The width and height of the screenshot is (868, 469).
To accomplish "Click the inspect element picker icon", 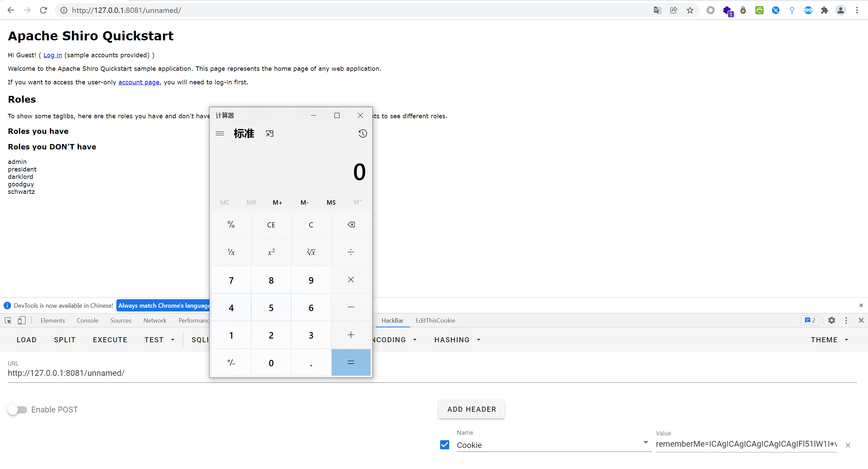I will (x=8, y=320).
